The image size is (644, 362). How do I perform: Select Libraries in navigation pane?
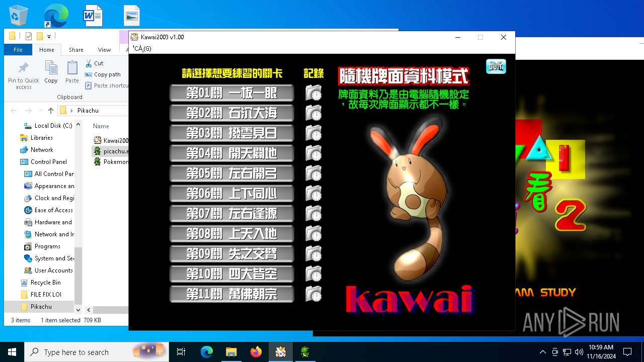pyautogui.click(x=41, y=138)
